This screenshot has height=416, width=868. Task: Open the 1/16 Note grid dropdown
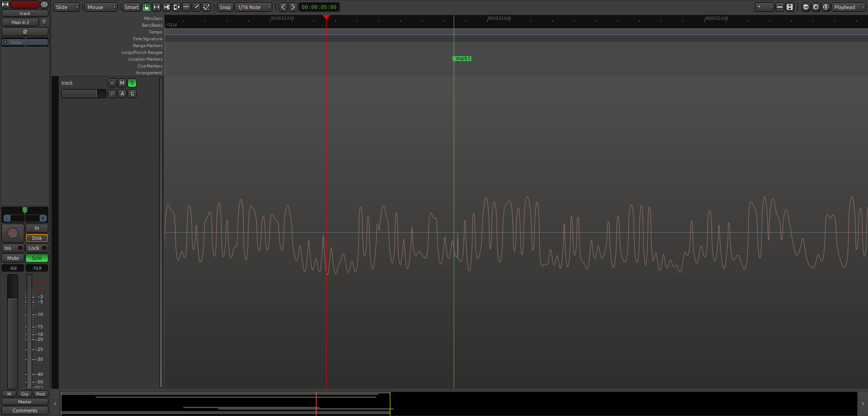pos(254,7)
